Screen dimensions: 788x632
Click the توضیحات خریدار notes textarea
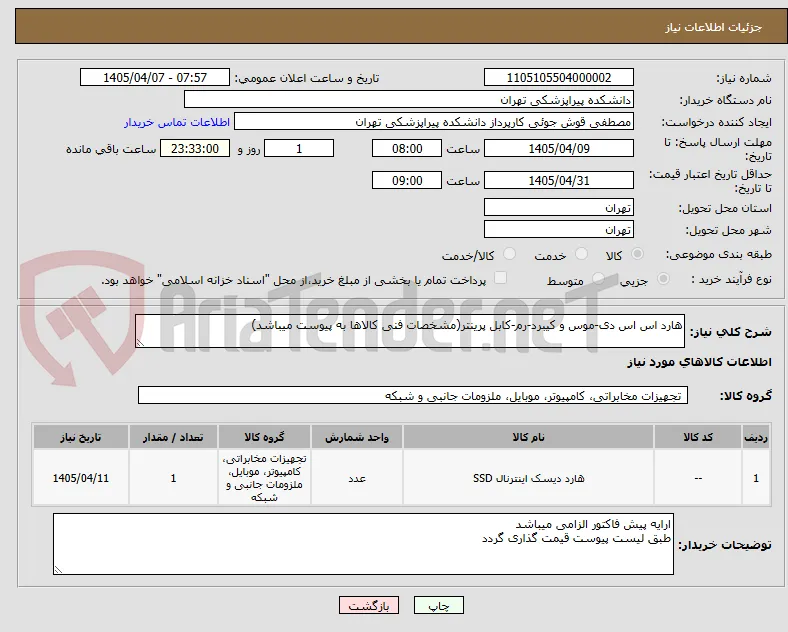pyautogui.click(x=363, y=544)
